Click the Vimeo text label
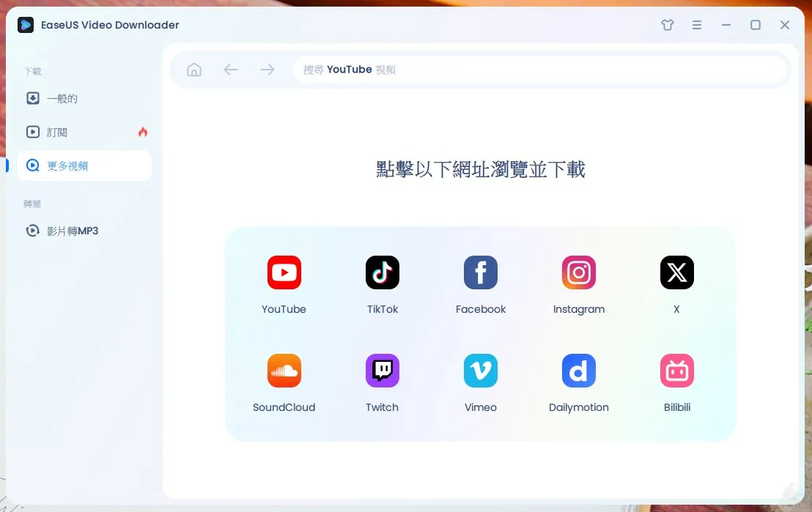The height and width of the screenshot is (512, 812). click(x=481, y=407)
